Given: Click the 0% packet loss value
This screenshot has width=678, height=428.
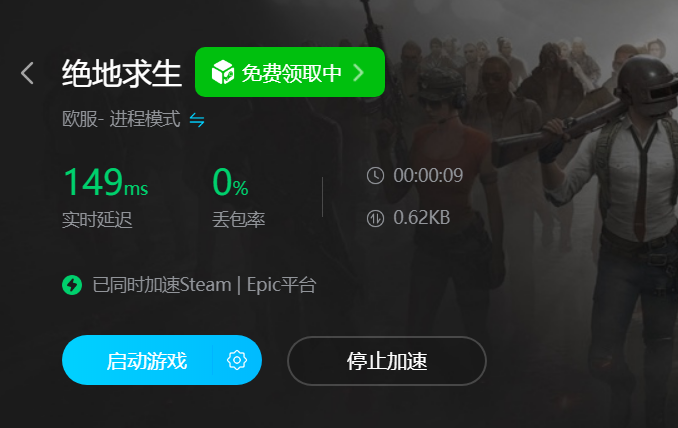Looking at the screenshot, I should click(230, 182).
